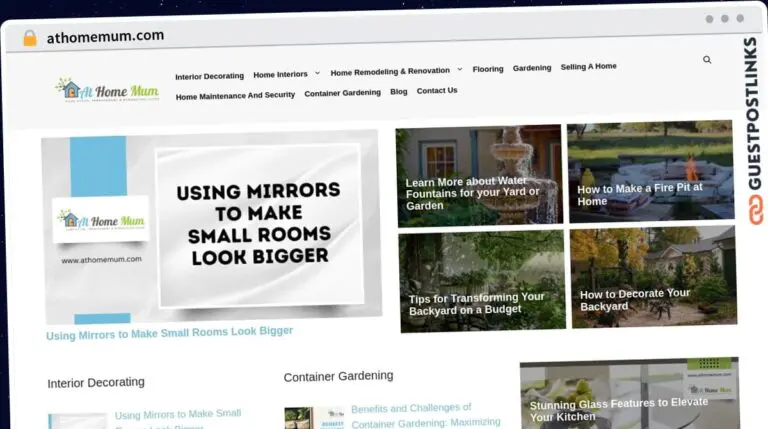Viewport: 768px width, 429px height.
Task: Open the Container Gardening menu item
Action: point(342,93)
